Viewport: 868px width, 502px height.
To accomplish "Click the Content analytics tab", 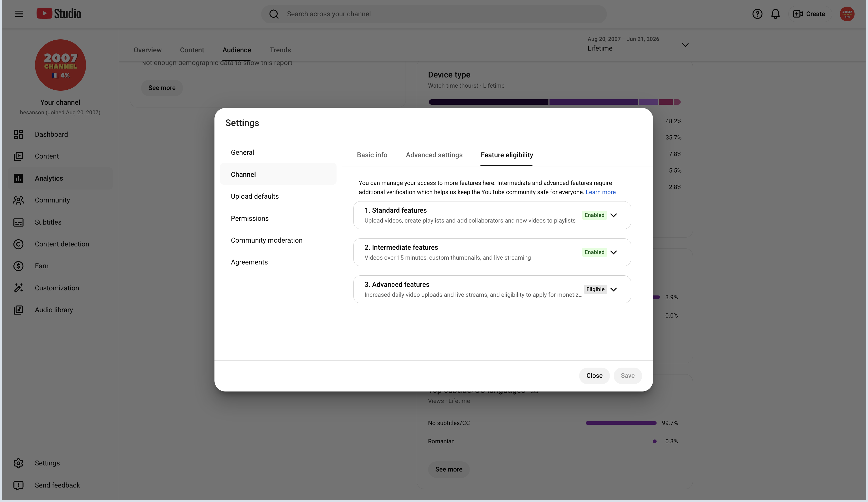I will pyautogui.click(x=192, y=50).
